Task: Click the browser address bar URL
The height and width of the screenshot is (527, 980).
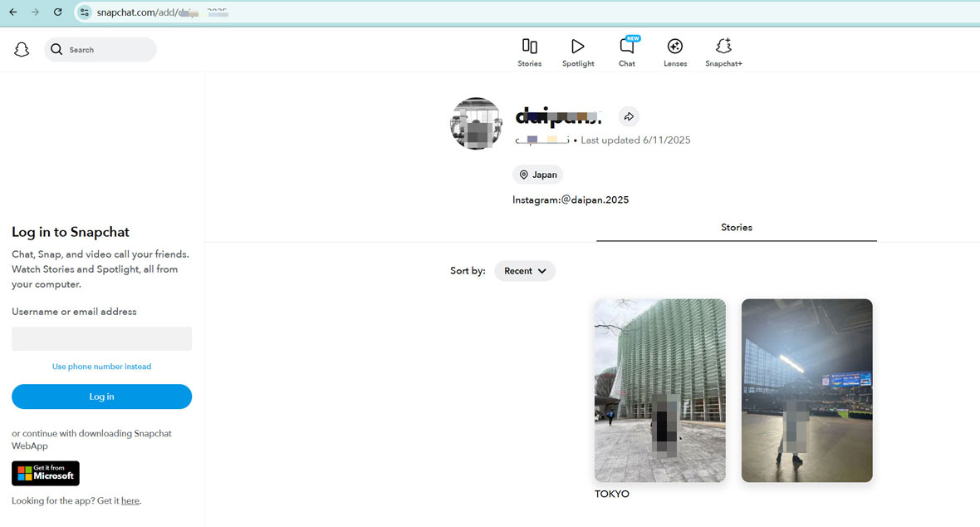Action: click(x=163, y=12)
